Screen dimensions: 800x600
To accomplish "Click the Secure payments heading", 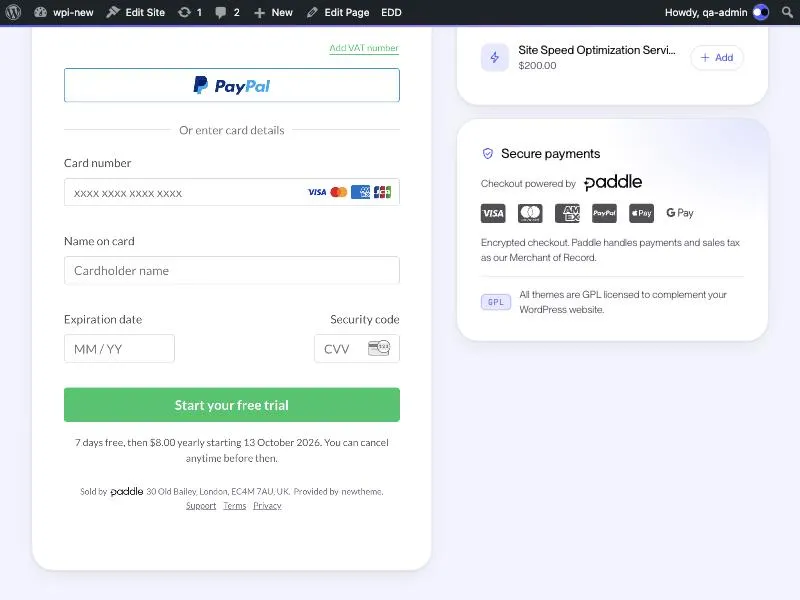I will click(x=551, y=154).
